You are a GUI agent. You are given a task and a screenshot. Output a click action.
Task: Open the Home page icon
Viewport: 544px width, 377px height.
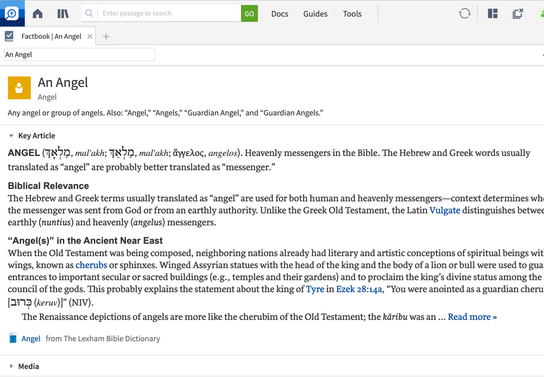pos(37,14)
